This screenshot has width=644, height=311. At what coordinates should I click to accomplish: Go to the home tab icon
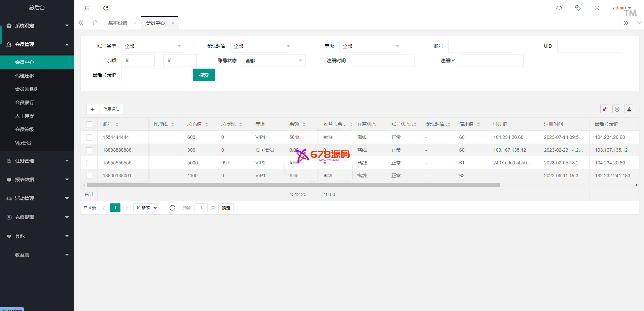coord(95,23)
